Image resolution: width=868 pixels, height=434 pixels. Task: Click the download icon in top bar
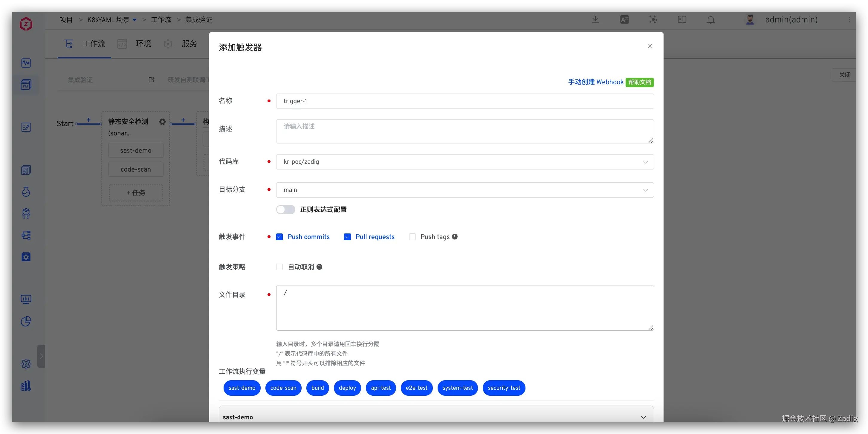[x=595, y=19]
